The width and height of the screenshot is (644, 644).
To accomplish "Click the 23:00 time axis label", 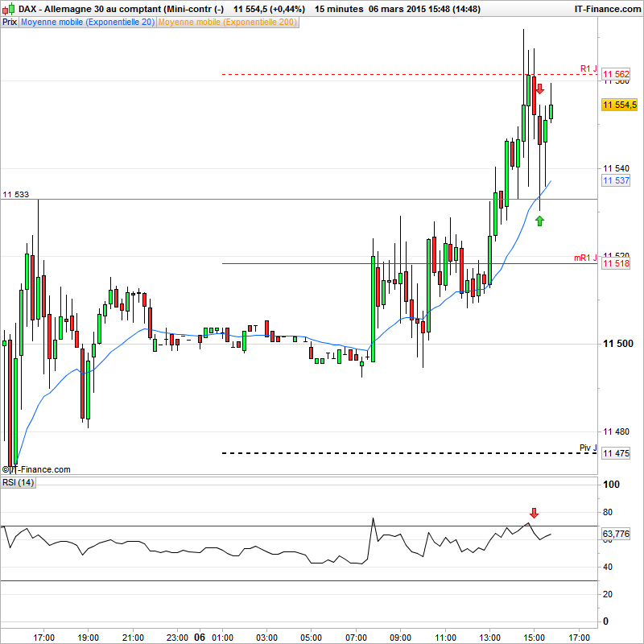I will (177, 638).
